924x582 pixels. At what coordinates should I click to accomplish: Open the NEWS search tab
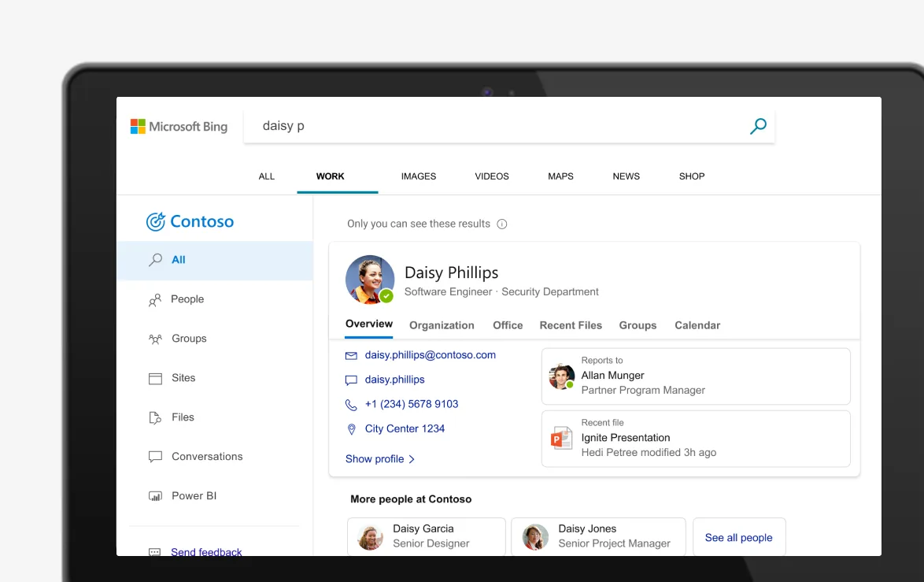[626, 176]
